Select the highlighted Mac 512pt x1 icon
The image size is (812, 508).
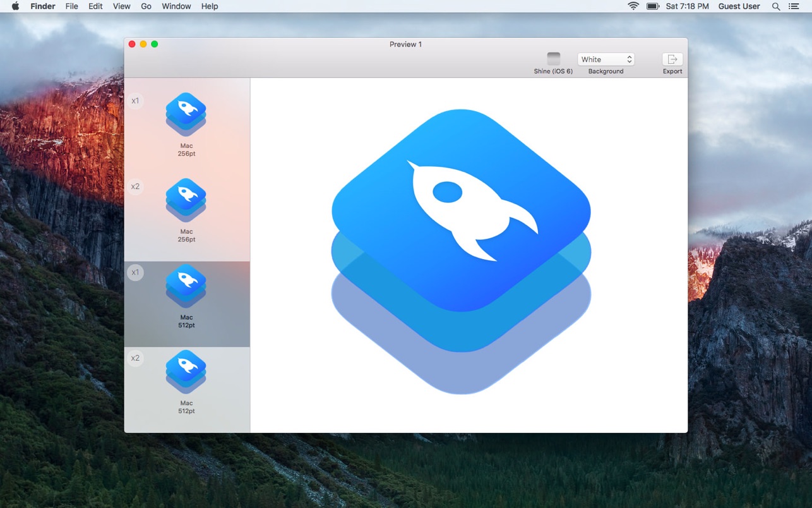tap(186, 286)
